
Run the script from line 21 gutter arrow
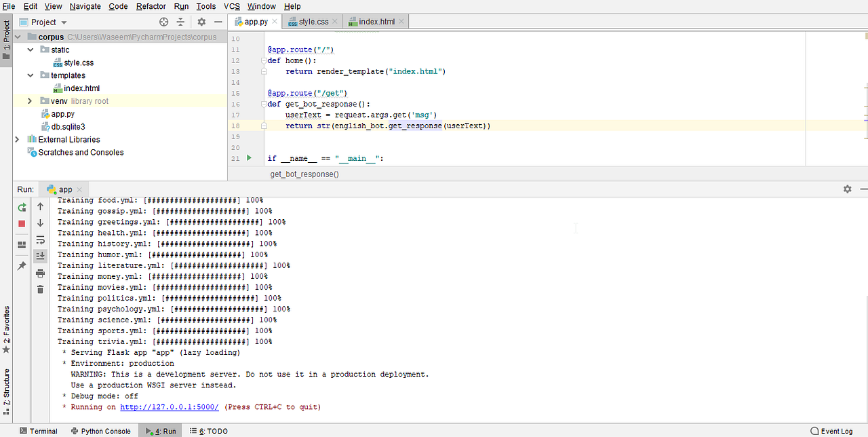[x=248, y=158]
